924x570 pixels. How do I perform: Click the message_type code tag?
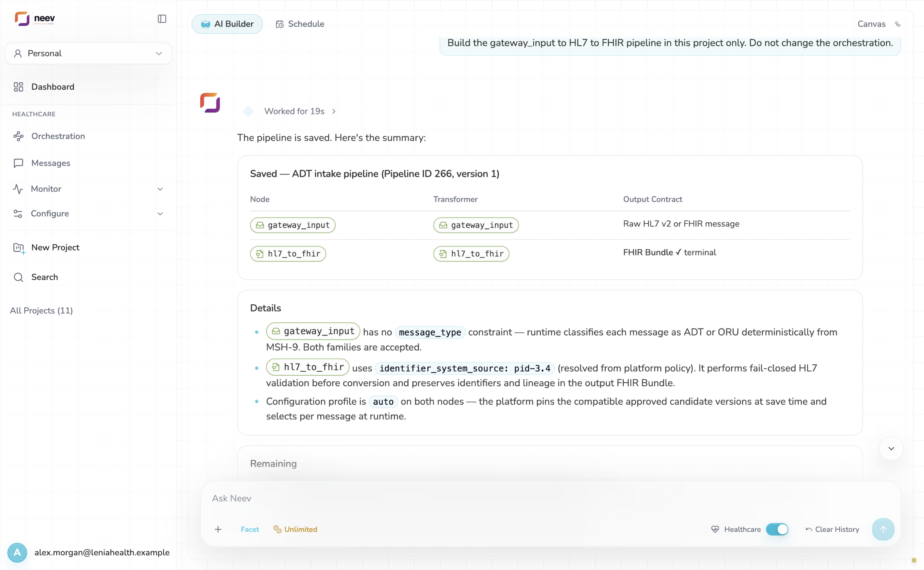pyautogui.click(x=430, y=332)
